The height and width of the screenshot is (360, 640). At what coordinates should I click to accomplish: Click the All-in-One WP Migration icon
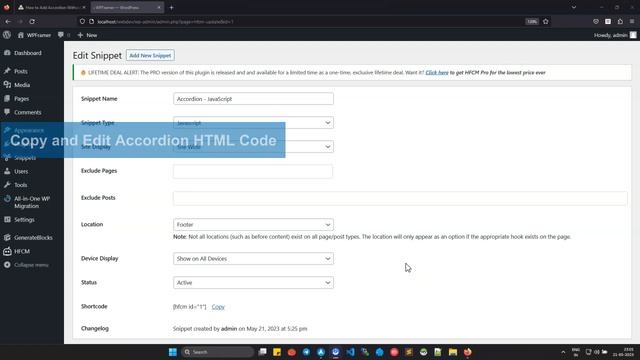point(7,199)
